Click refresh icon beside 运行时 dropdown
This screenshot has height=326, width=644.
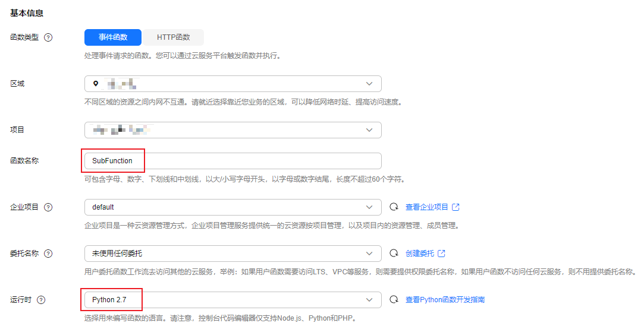point(394,300)
